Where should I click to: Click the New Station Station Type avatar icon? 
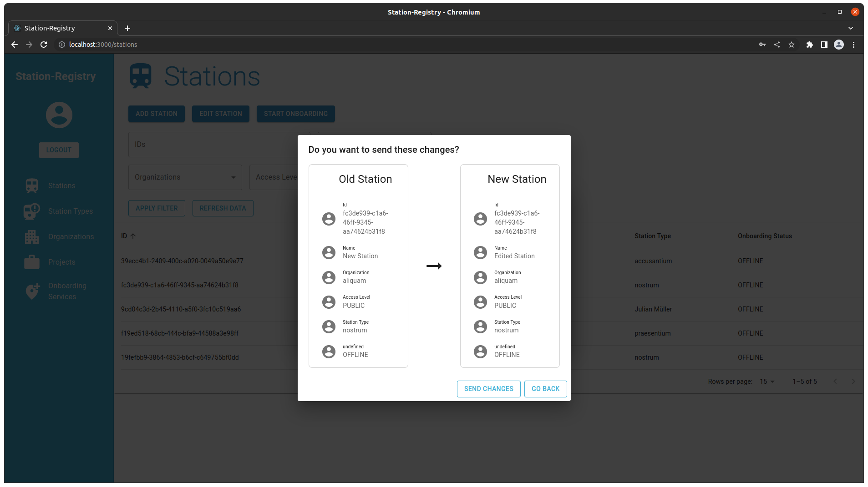coord(480,326)
